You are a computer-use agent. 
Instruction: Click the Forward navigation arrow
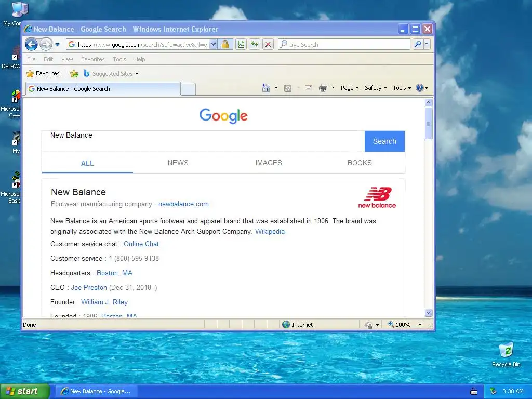coord(46,44)
